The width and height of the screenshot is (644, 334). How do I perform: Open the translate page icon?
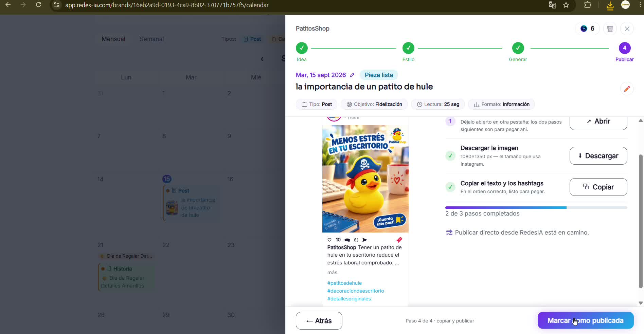(552, 5)
